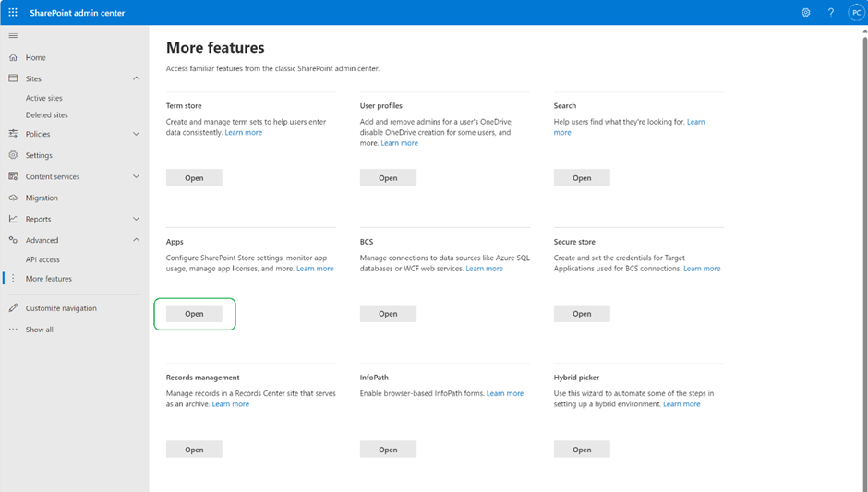
Task: Open the Apps feature
Action: pyautogui.click(x=194, y=314)
